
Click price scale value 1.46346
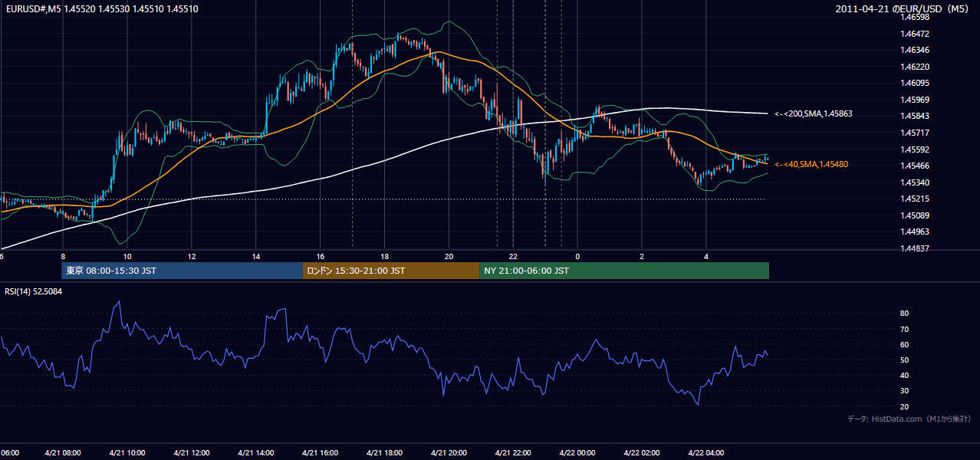[x=916, y=50]
